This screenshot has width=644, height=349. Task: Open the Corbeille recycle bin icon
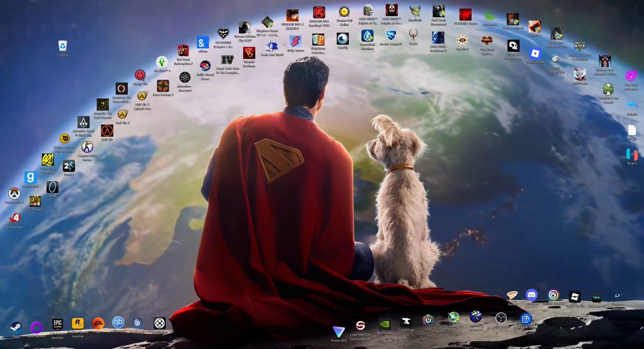coord(63,46)
